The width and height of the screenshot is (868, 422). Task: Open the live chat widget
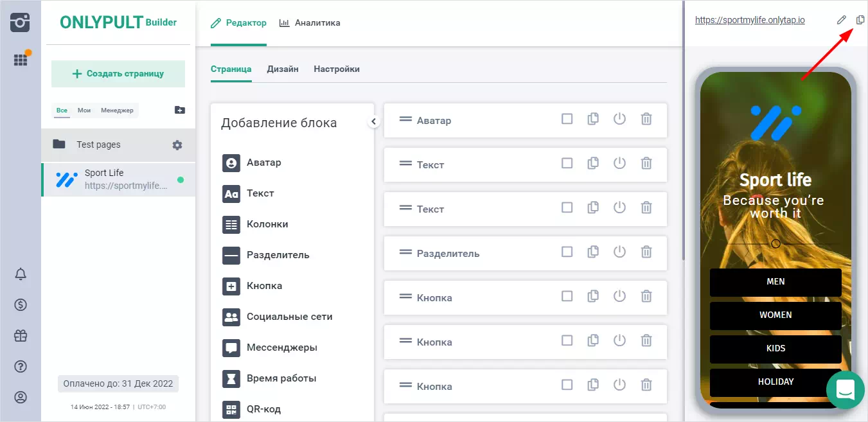pos(845,389)
